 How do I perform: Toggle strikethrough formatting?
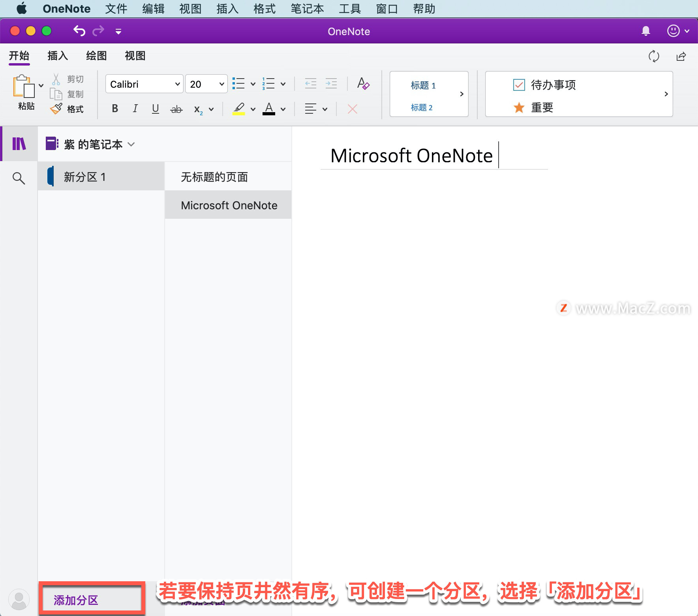tap(176, 109)
